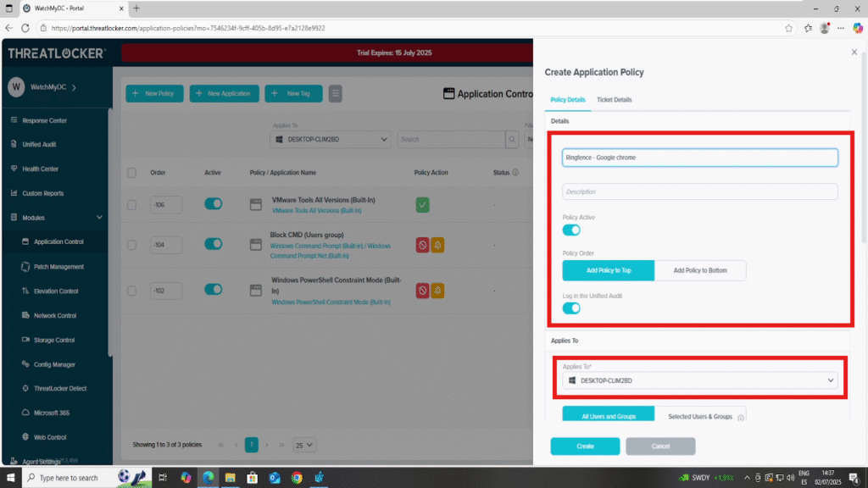Tick the checkbox for Block CMD policy
The height and width of the screenshot is (488, 868).
[131, 245]
